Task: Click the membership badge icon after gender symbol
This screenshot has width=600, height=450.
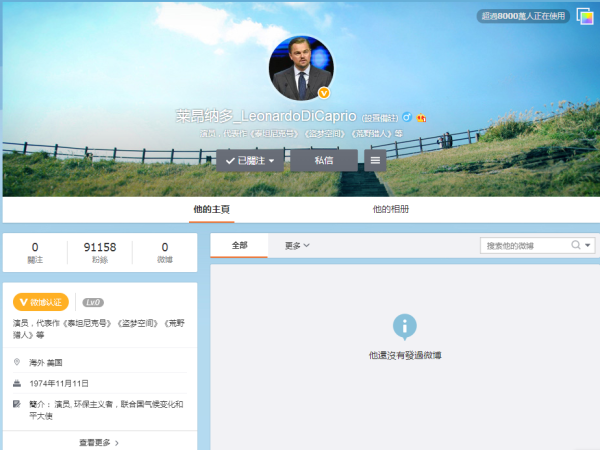Action: point(422,117)
